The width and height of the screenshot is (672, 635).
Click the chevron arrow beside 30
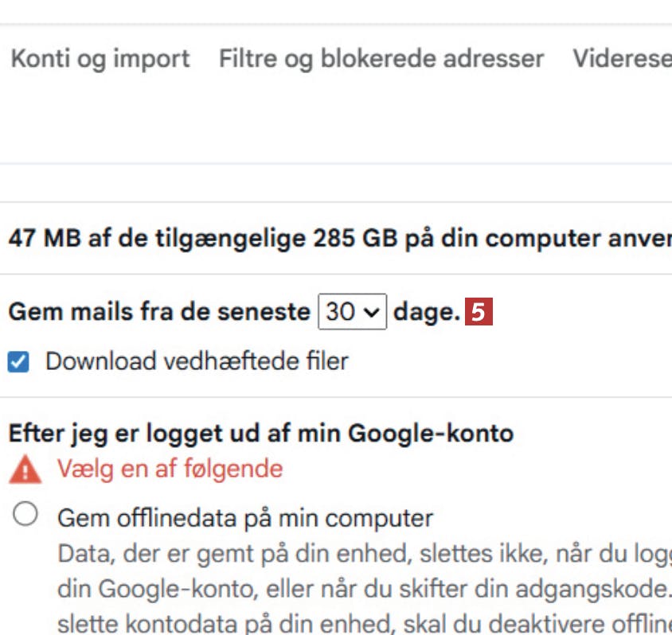click(x=370, y=313)
